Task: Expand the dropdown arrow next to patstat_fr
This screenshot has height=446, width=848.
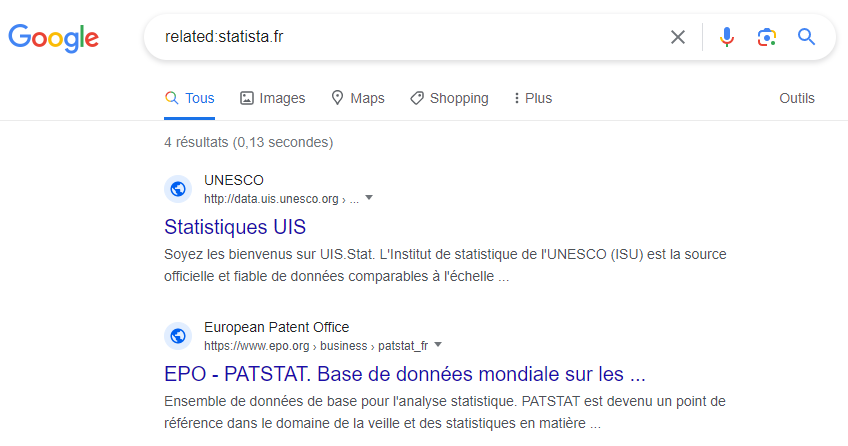Action: (x=438, y=345)
